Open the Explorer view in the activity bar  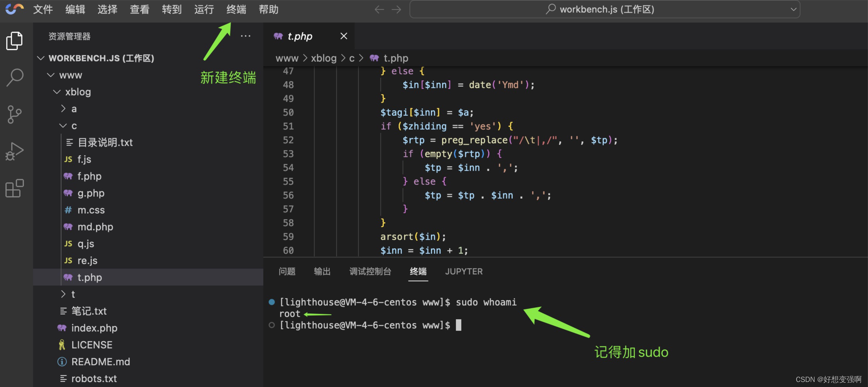coord(15,40)
